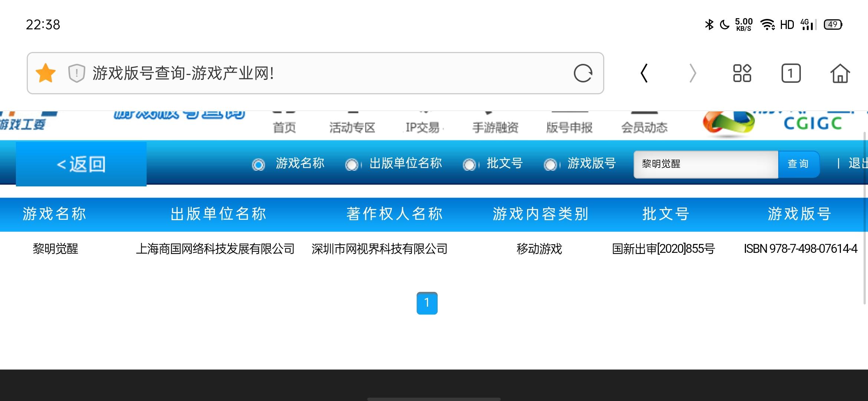Select the 出版单位名称 radio button

(x=352, y=164)
